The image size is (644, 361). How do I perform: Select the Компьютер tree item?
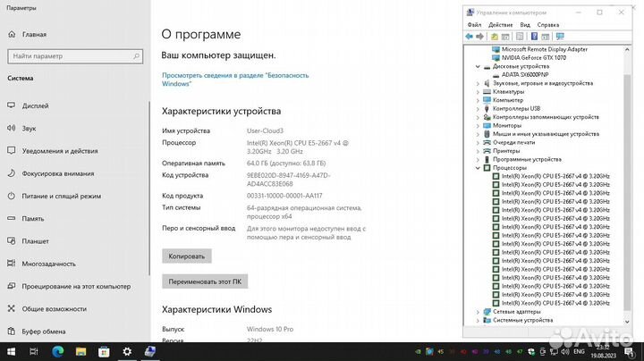click(x=508, y=100)
